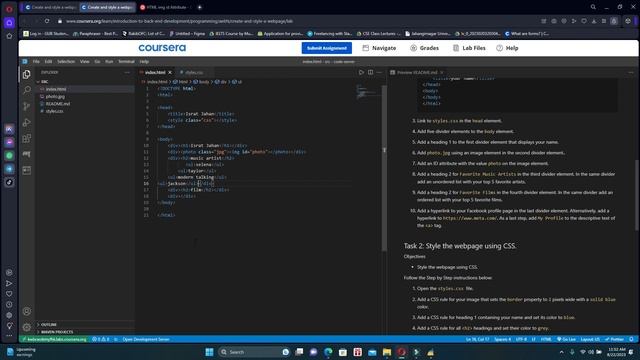Open the Manage gear in activity bar

tap(27, 327)
